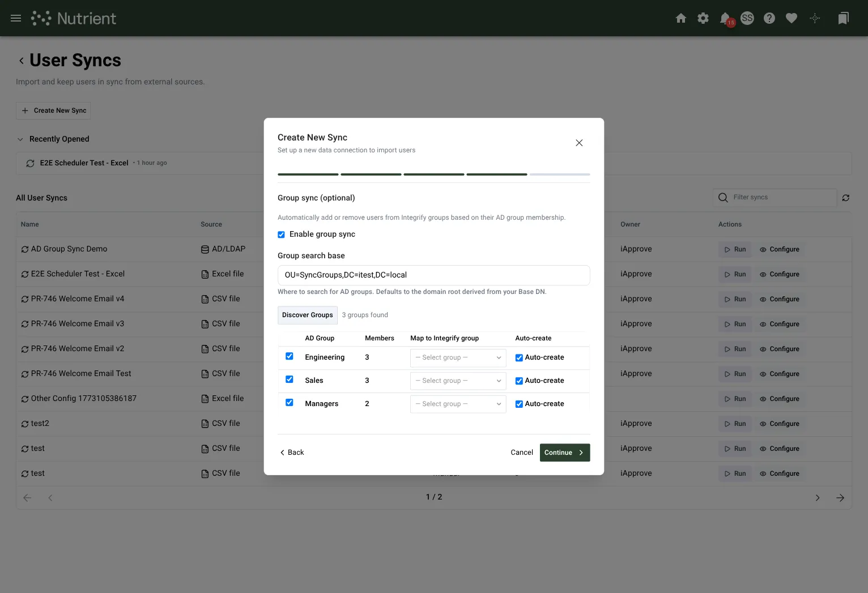This screenshot has width=868, height=593.
Task: Click fourth wizard progress step bar
Action: pyautogui.click(x=497, y=174)
